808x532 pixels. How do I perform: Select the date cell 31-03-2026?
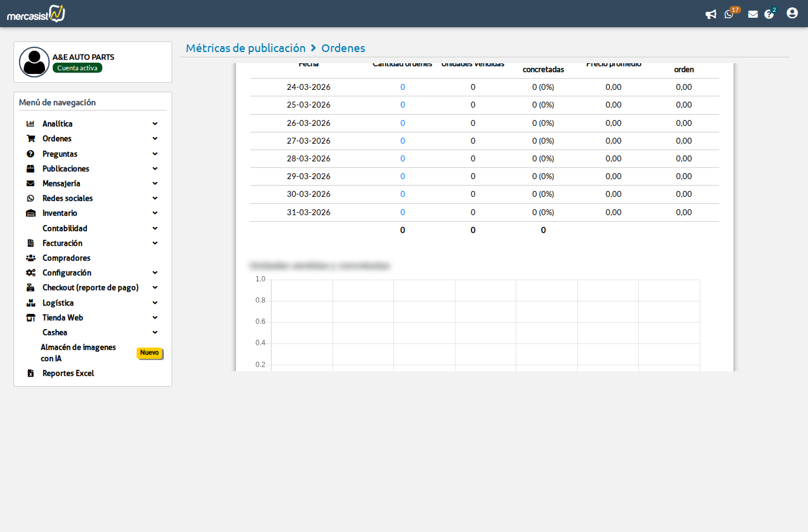[x=309, y=212]
